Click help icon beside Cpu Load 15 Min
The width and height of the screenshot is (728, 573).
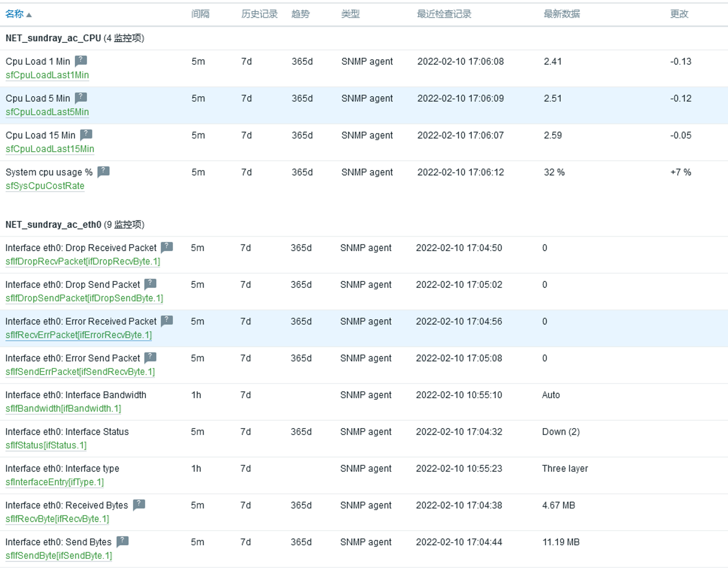86,134
